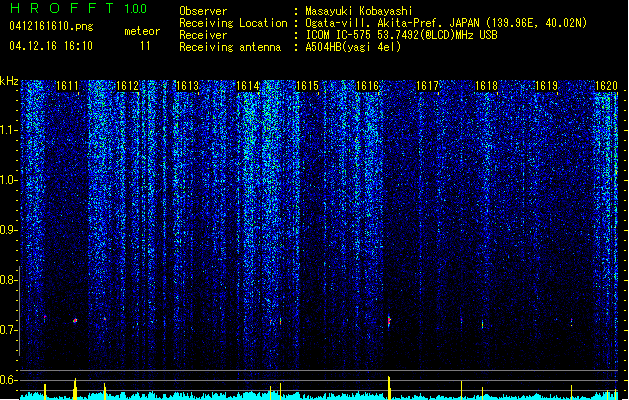Select antenna value A504HB(yagi 4el)
The image size is (629, 400).
pyautogui.click(x=353, y=47)
